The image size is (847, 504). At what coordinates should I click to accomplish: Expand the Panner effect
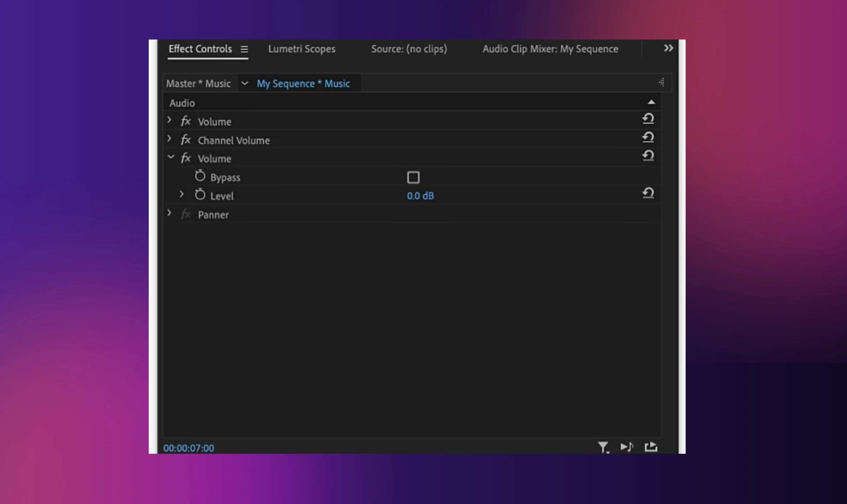coord(169,213)
